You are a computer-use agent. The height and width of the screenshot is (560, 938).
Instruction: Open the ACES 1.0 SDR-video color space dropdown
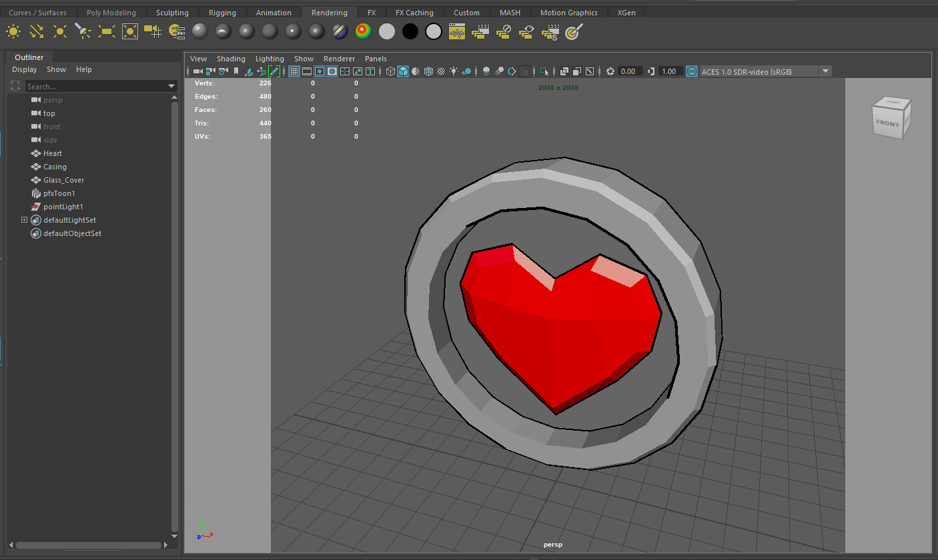[x=825, y=71]
